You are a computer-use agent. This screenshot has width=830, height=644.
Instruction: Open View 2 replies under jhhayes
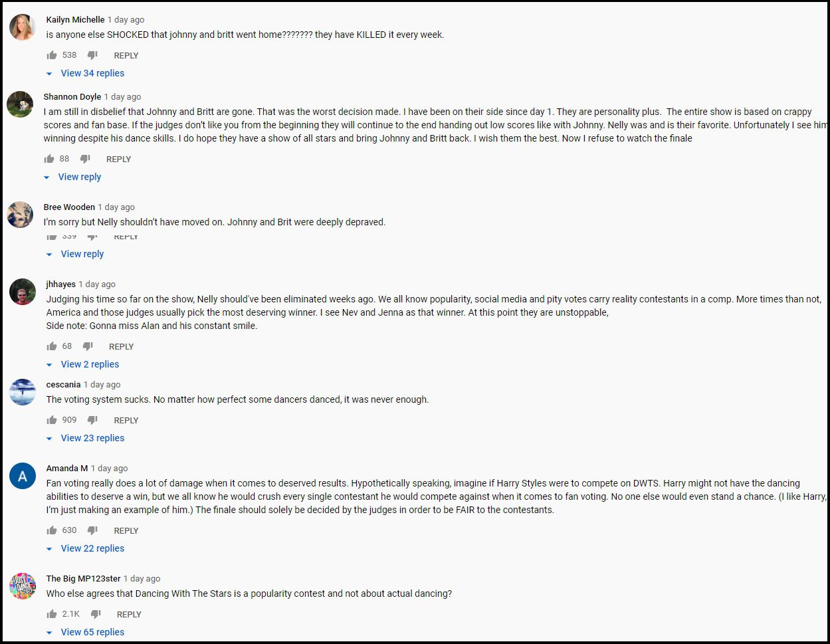click(x=82, y=364)
